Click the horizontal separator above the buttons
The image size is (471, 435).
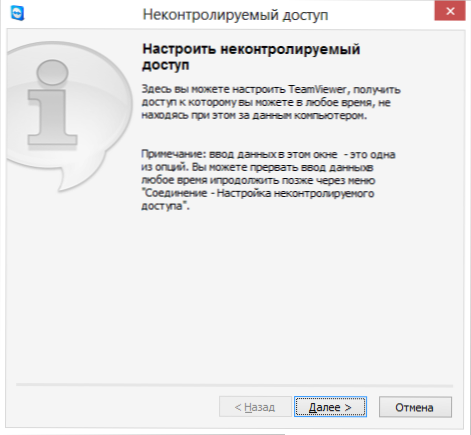(x=235, y=385)
